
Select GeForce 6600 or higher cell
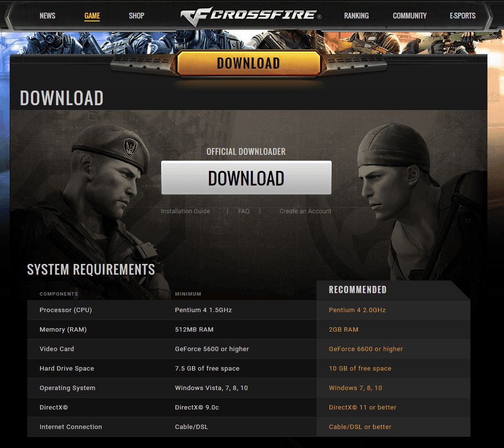[x=366, y=349]
